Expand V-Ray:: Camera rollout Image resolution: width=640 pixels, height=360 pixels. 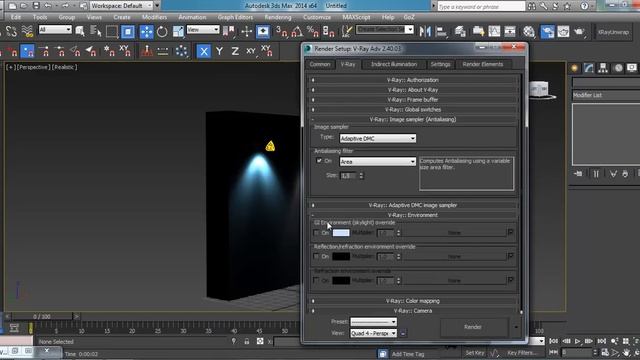pos(413,311)
